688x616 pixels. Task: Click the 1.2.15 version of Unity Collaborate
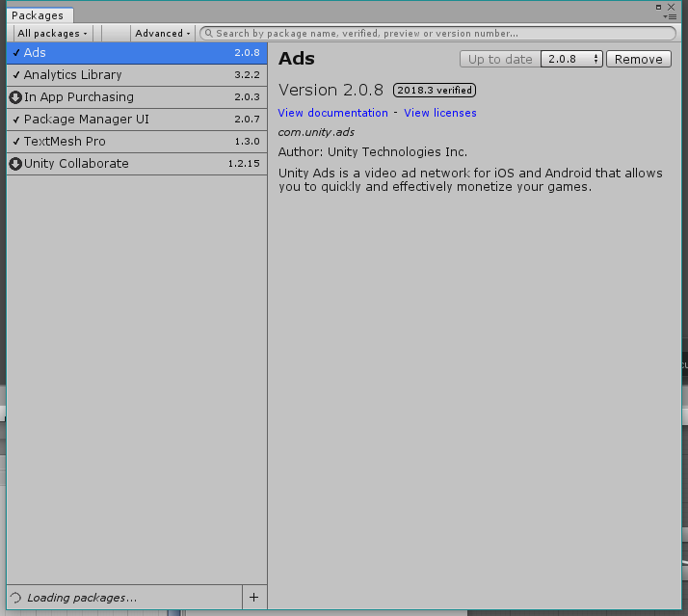click(x=244, y=164)
